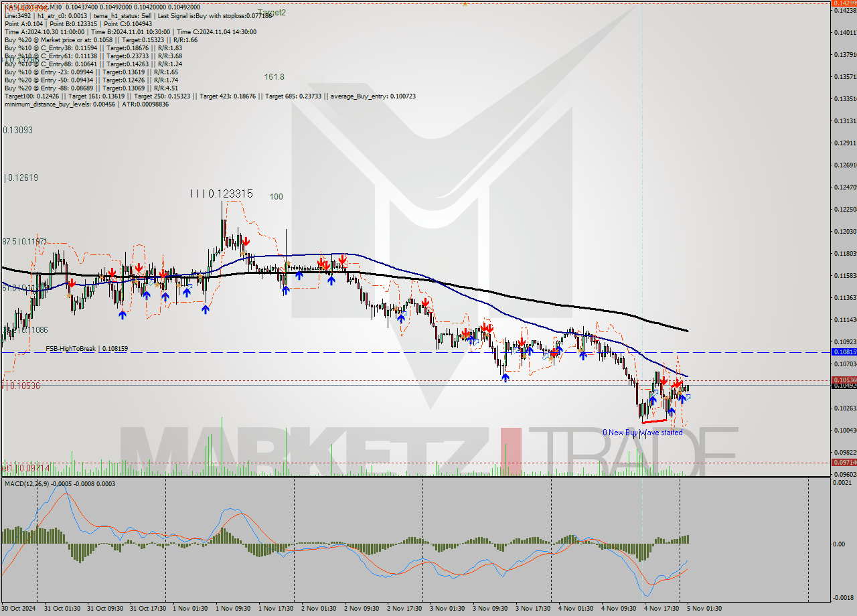857x616 pixels.
Task: Click the blue 0.10815 price axis tag
Action: pyautogui.click(x=844, y=352)
